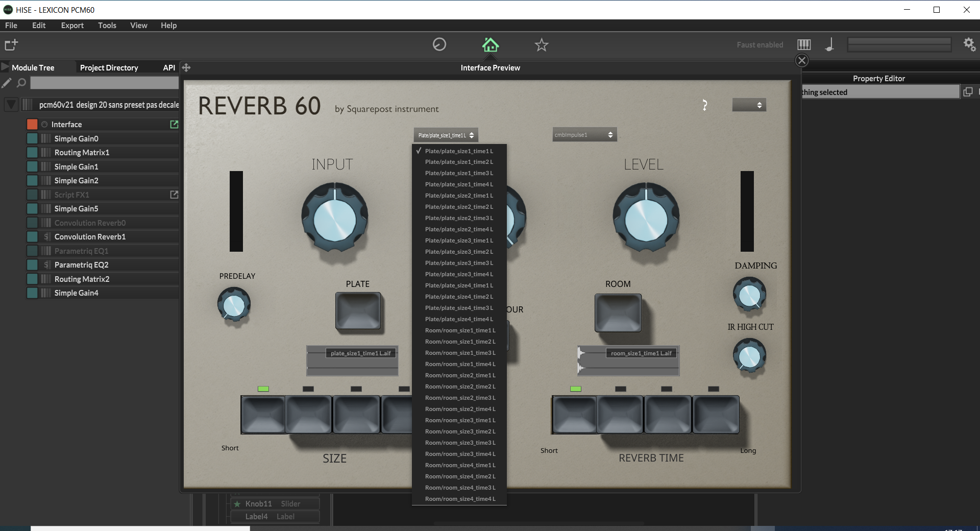The width and height of the screenshot is (980, 531).
Task: Toggle Simple Gain2 bypass square
Action: point(32,180)
